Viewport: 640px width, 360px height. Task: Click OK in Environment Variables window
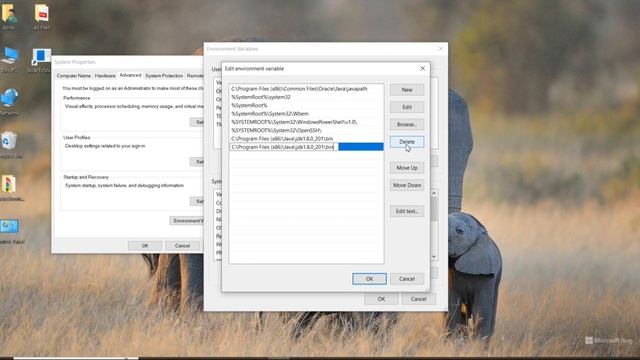pyautogui.click(x=381, y=299)
